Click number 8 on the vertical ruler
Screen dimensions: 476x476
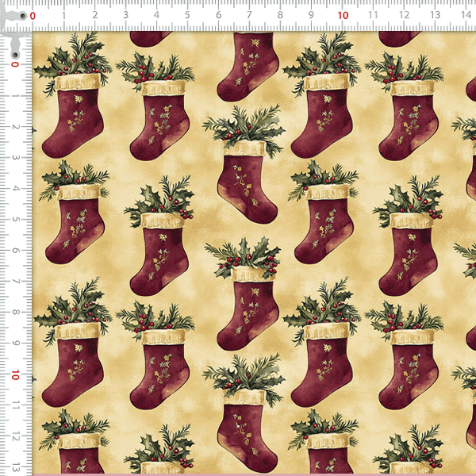click(x=15, y=313)
